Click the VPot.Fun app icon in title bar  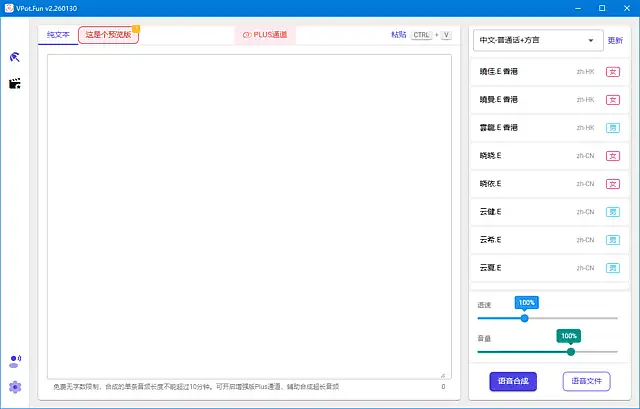point(8,7)
